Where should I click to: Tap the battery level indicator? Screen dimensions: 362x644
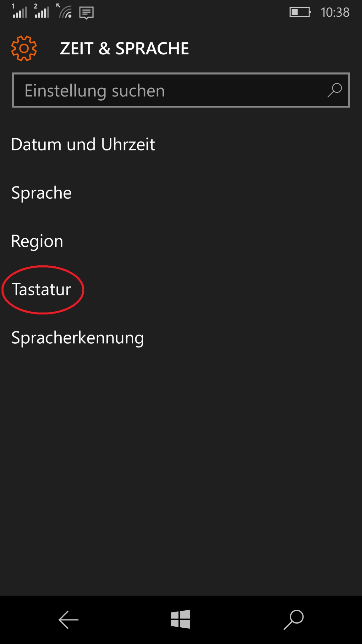300,13
